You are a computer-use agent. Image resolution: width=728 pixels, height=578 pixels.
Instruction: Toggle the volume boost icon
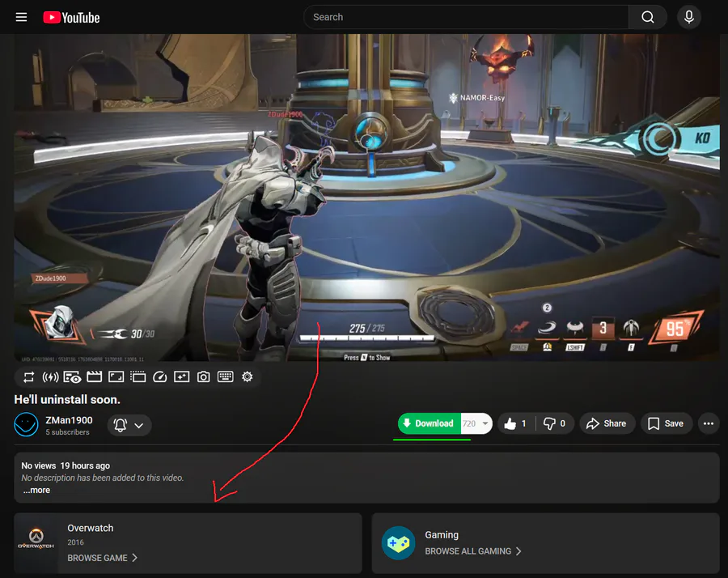(x=51, y=376)
